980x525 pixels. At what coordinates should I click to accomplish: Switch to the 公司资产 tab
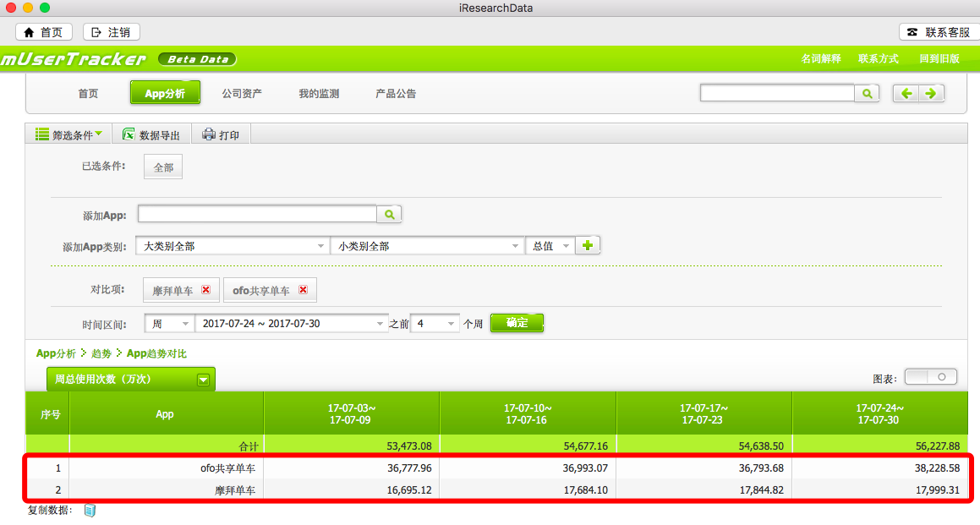242,94
